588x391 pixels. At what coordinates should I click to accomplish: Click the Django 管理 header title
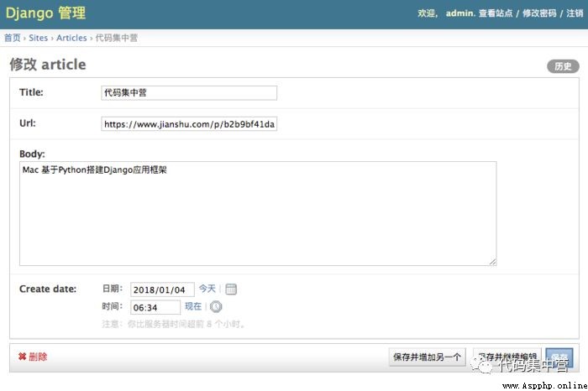[45, 13]
